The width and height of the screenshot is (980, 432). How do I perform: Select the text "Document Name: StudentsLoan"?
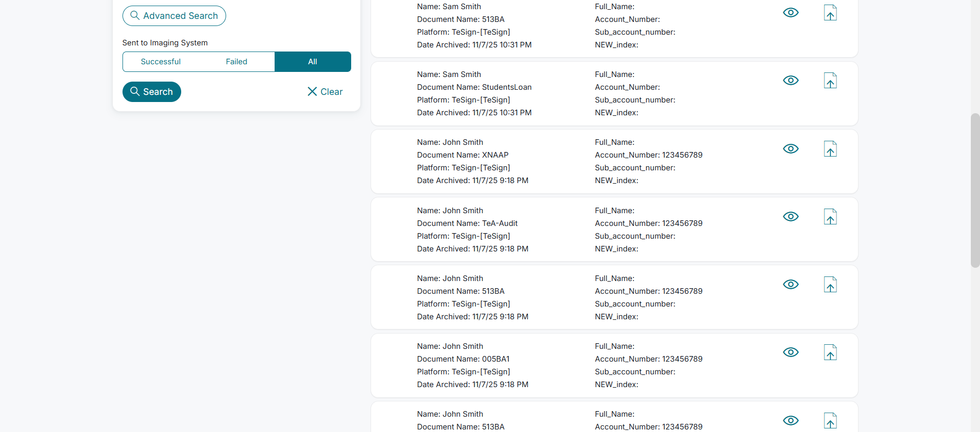coord(474,87)
